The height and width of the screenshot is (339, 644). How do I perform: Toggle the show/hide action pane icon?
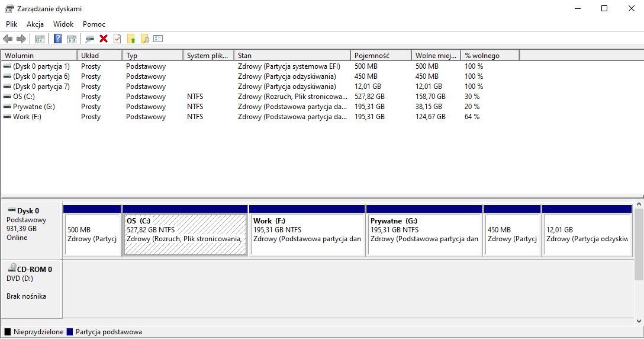pos(72,39)
